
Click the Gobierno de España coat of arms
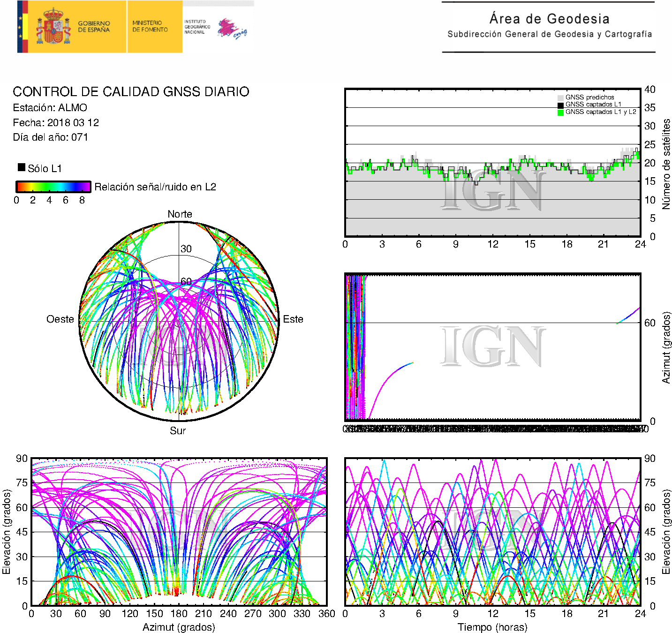[x=53, y=27]
